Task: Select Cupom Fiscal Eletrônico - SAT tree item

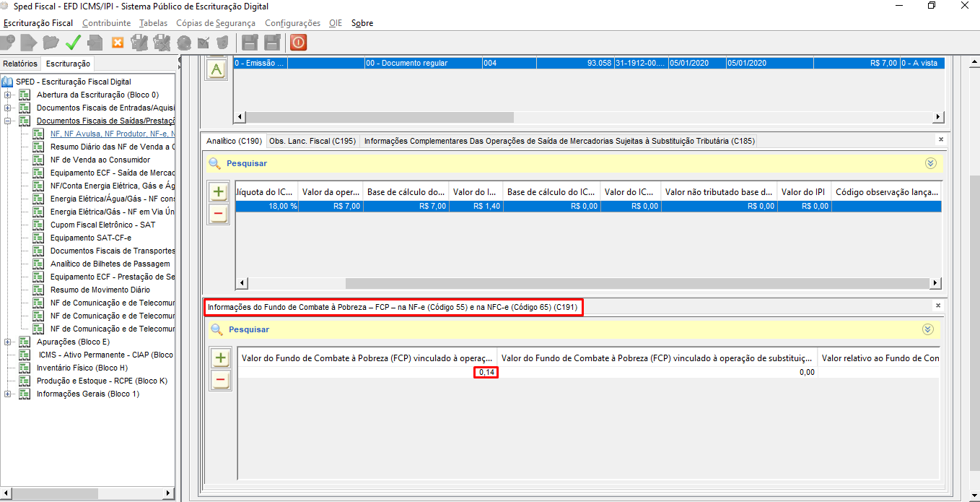Action: [x=102, y=225]
